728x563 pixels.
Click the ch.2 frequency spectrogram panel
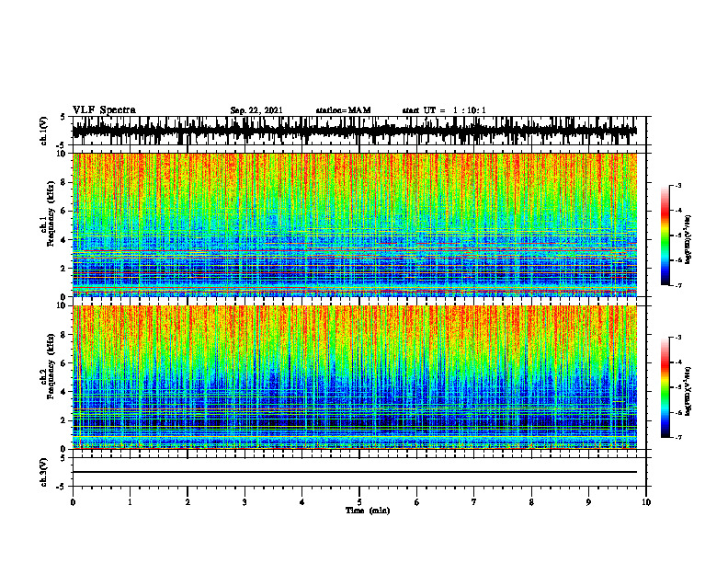pos(355,377)
